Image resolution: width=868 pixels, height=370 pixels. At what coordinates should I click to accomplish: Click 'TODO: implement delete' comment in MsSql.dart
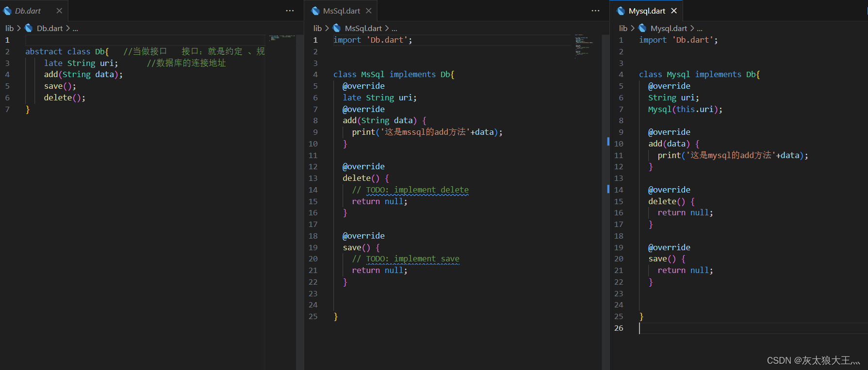coord(417,190)
